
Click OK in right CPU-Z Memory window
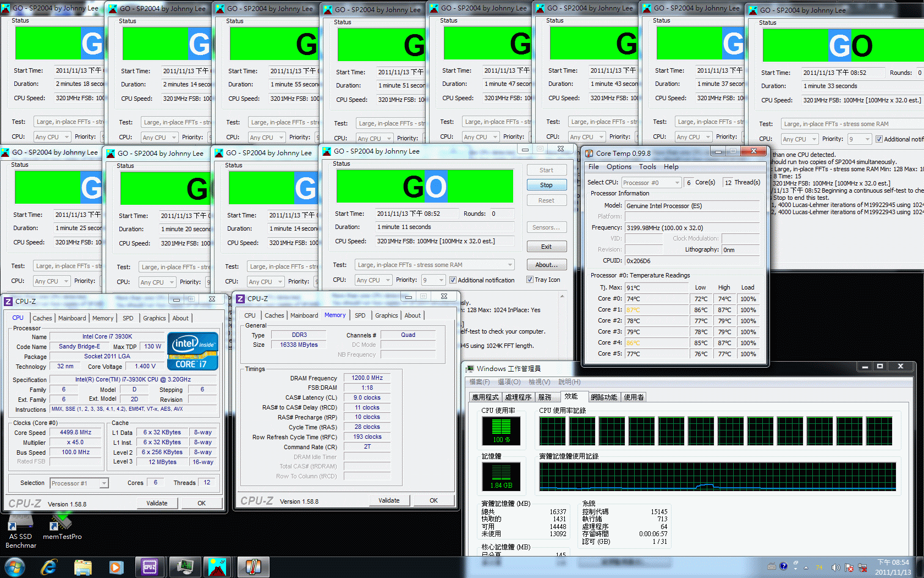tap(434, 500)
